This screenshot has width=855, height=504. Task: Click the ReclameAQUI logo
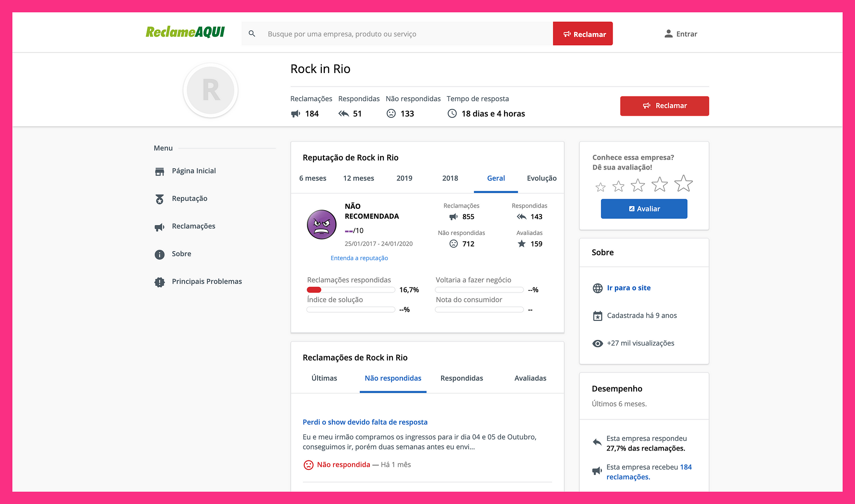[185, 32]
